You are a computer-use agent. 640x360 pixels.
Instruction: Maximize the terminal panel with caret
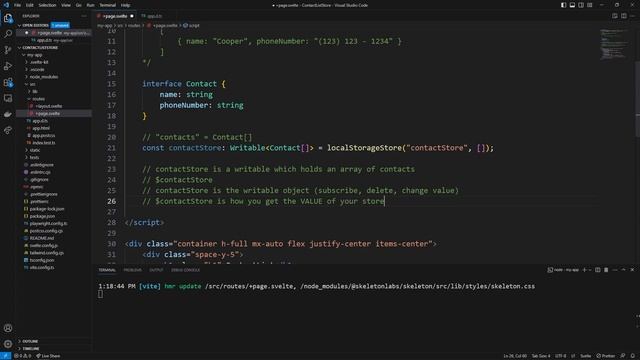coord(623,270)
